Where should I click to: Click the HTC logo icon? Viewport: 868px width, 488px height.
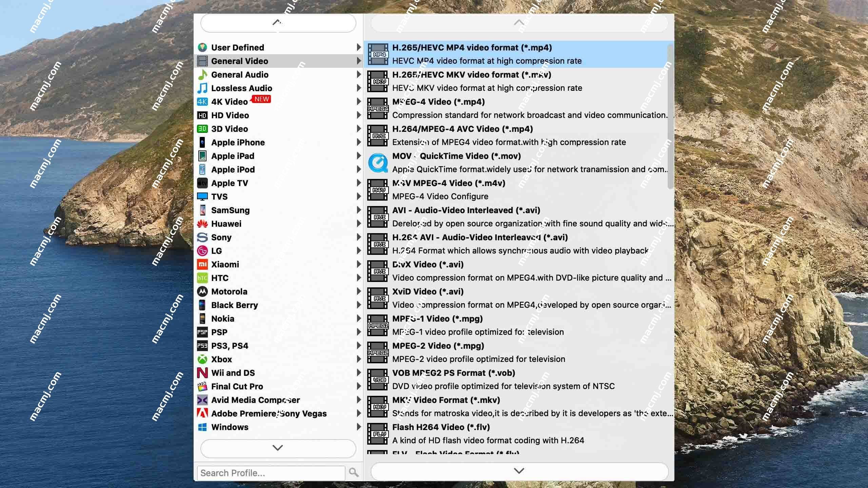point(202,278)
